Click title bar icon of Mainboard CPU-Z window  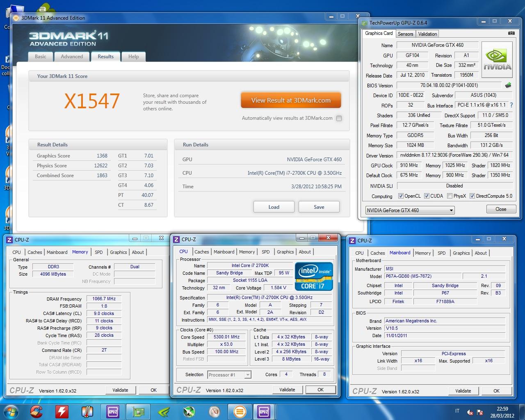(x=353, y=241)
